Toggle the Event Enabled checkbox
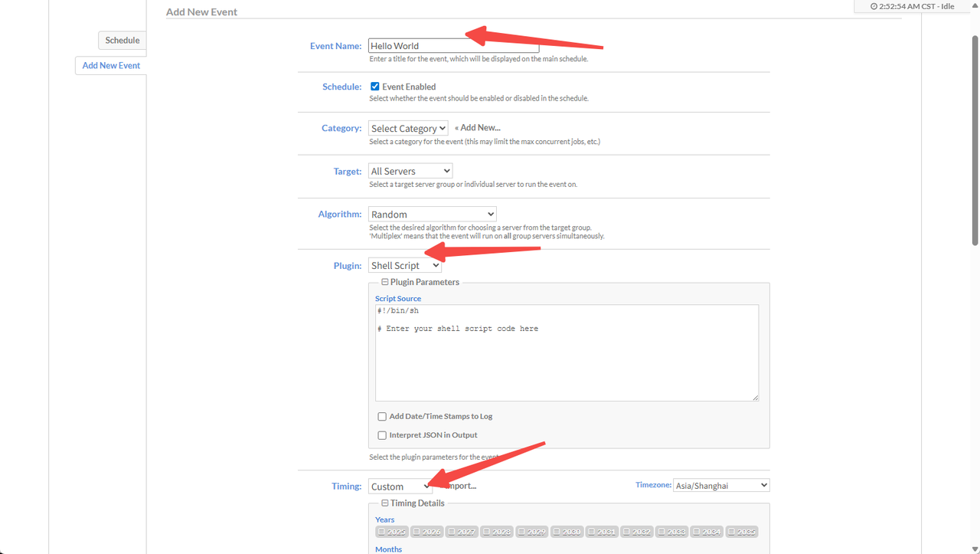 (x=375, y=87)
